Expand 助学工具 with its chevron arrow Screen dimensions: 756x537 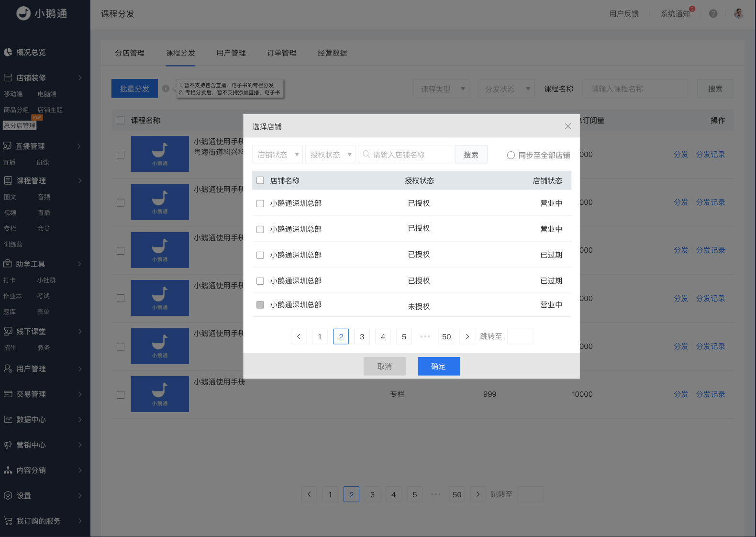[80, 264]
